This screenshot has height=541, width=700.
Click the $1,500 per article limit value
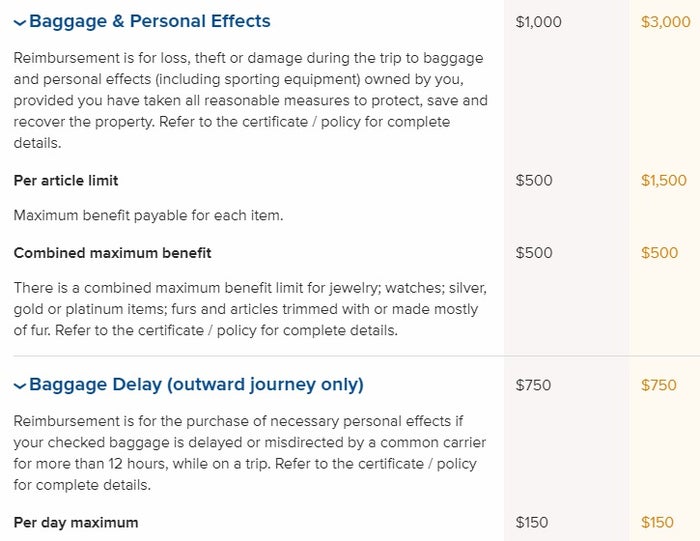tap(664, 180)
